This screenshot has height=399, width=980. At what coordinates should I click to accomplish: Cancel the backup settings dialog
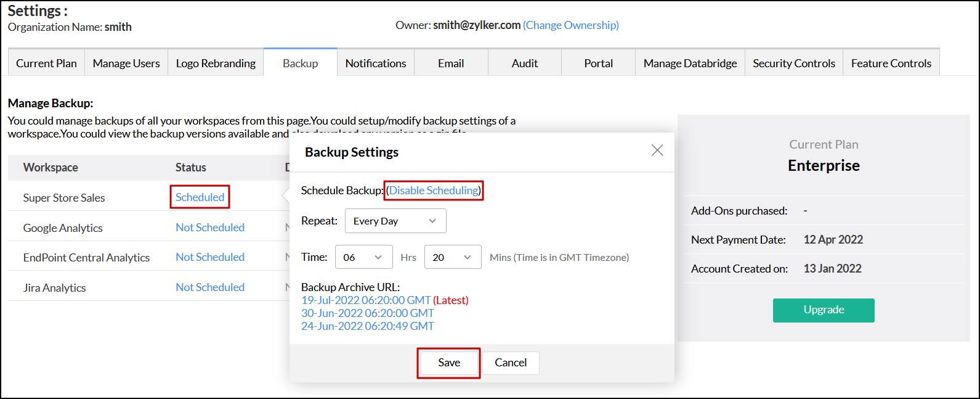tap(511, 363)
